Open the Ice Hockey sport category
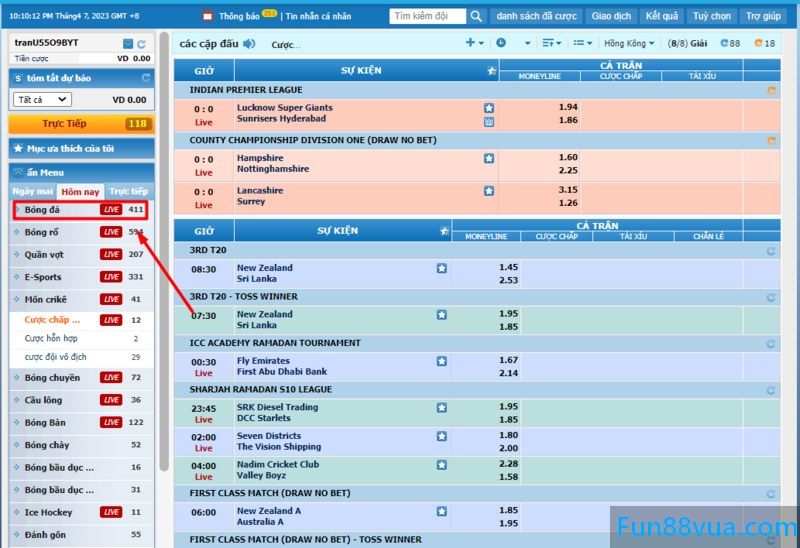 coord(82,512)
